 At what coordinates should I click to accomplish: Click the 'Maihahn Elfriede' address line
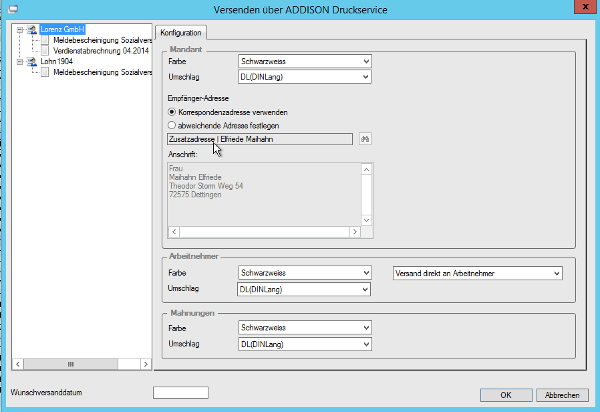point(195,177)
